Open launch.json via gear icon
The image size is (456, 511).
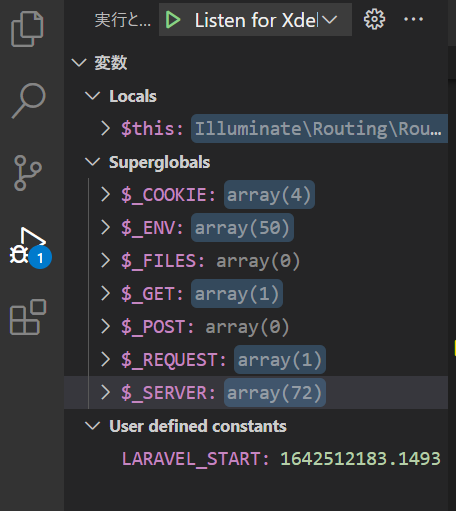point(374,19)
